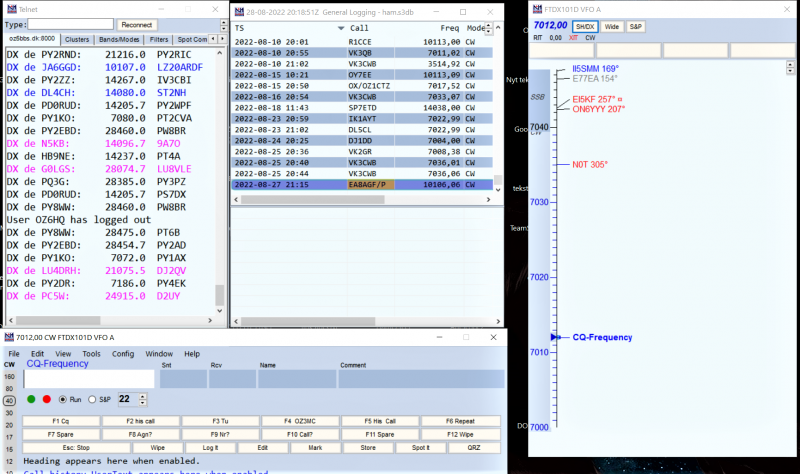Click the F9 Nr? button
This screenshot has height=474, width=800.
[220, 434]
